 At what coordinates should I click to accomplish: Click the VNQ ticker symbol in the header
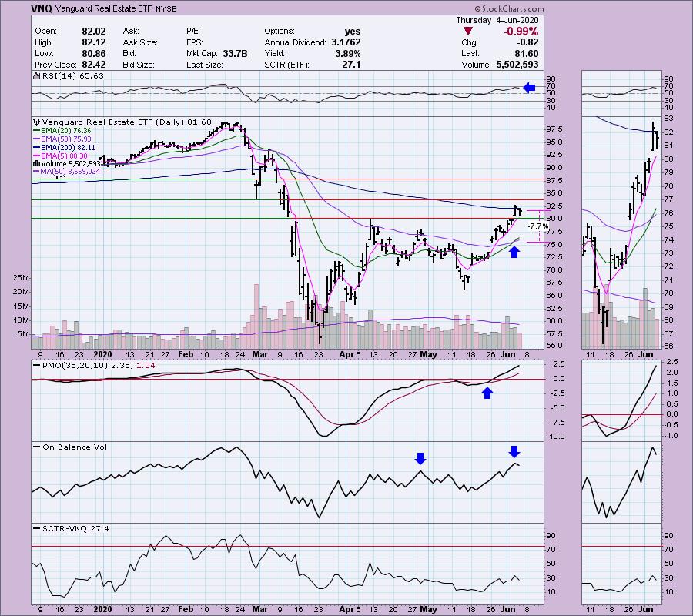(42, 8)
